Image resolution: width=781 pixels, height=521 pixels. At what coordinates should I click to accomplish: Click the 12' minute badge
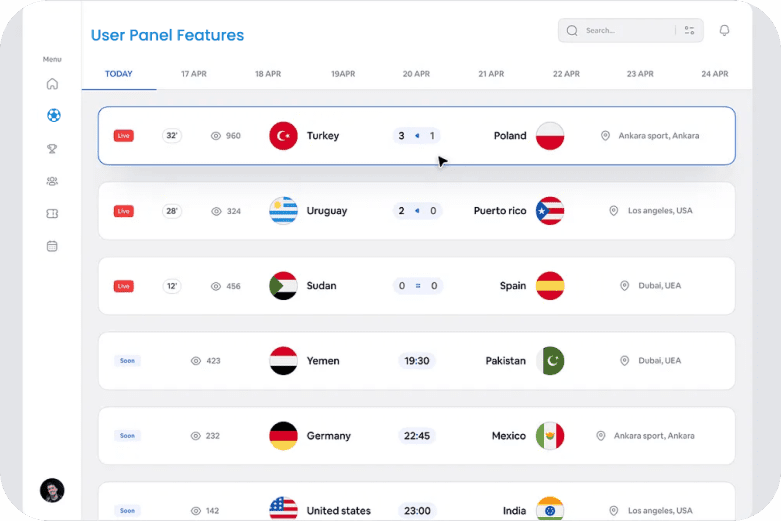click(x=172, y=286)
